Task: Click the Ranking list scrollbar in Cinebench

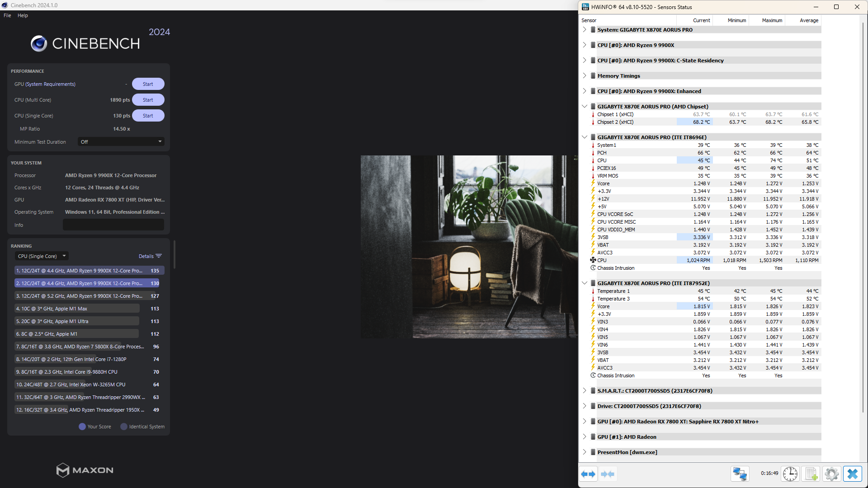Action: [x=174, y=254]
